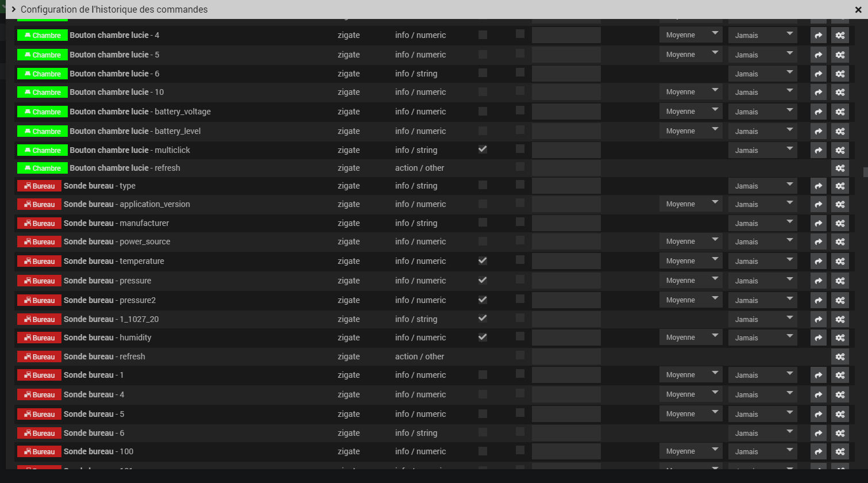Click export arrow for Sonde bureau - humidity
Screen dimensions: 868x483
818,338
